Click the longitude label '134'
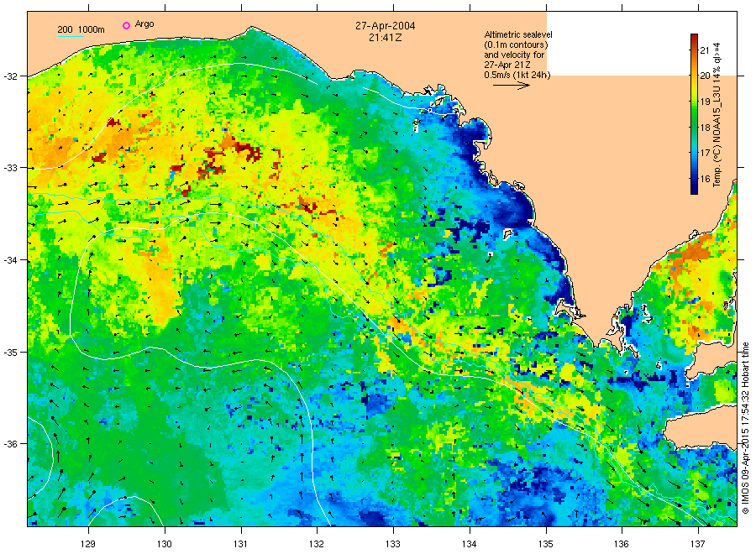Viewport: 756px width, 554px height. (x=469, y=545)
